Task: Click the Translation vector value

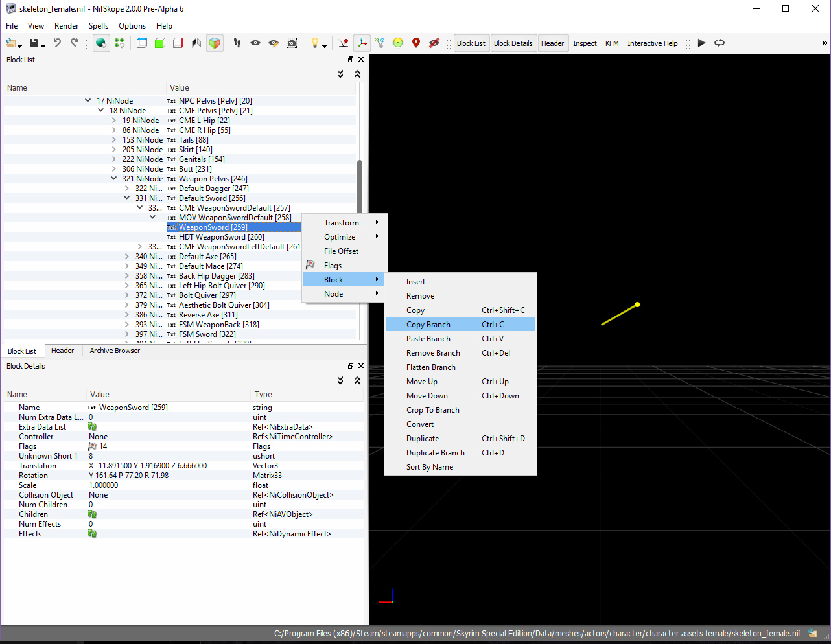Action: [148, 466]
